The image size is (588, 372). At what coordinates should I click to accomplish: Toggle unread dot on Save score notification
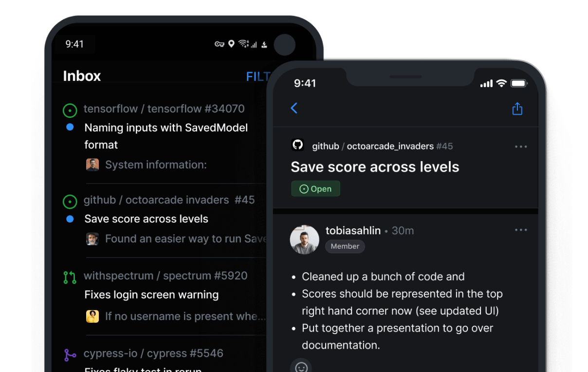tap(70, 219)
